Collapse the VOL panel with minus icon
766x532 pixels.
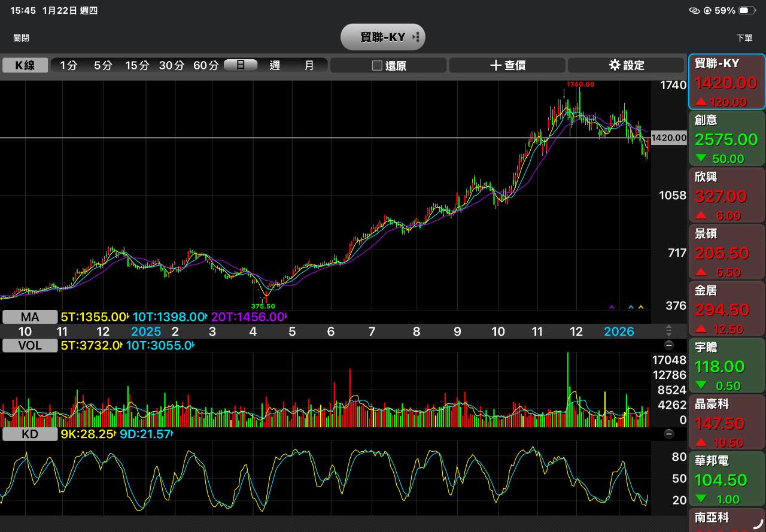click(x=668, y=345)
